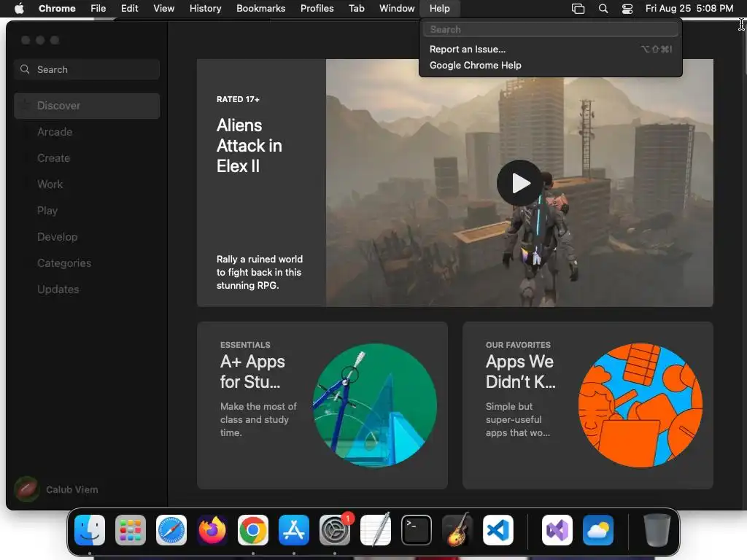The width and height of the screenshot is (747, 560).
Task: Open the Profiles menu
Action: pos(317,8)
